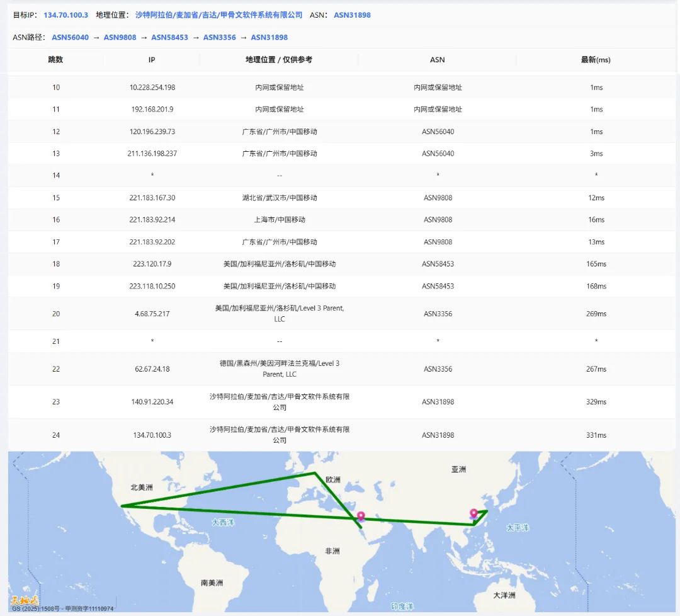
Task: Click the blue target location link at top
Action: tap(218, 14)
